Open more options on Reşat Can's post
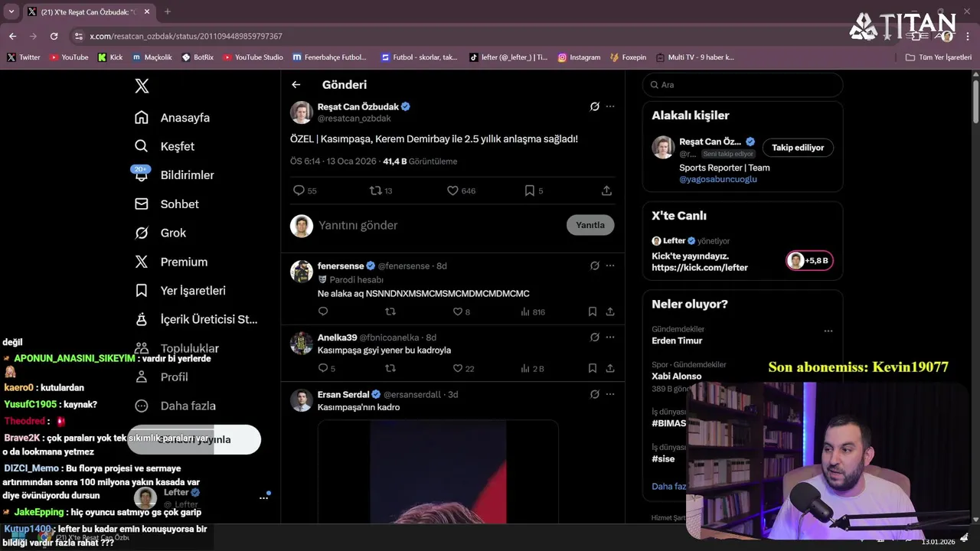Screen dimensions: 980x551 tap(610, 106)
